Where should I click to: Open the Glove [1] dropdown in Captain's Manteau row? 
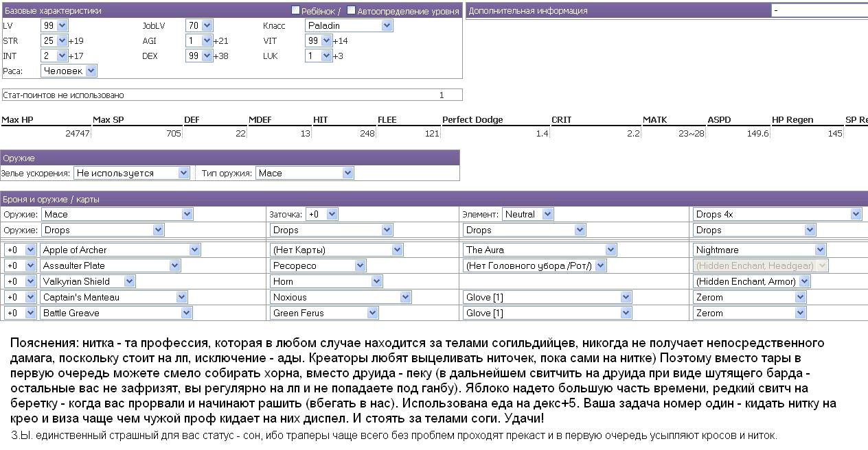pyautogui.click(x=547, y=297)
